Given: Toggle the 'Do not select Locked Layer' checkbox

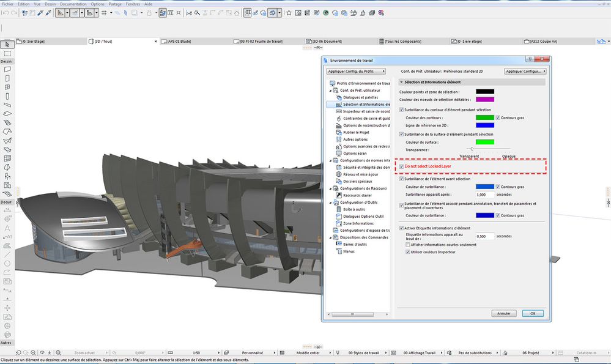Looking at the screenshot, I should pos(401,166).
